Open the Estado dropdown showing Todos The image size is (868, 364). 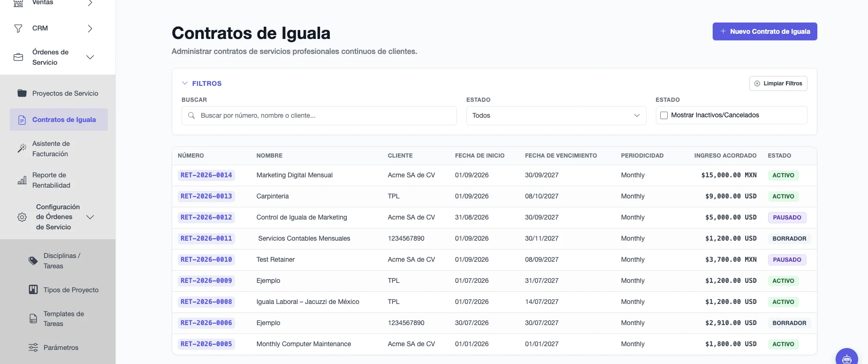click(556, 115)
